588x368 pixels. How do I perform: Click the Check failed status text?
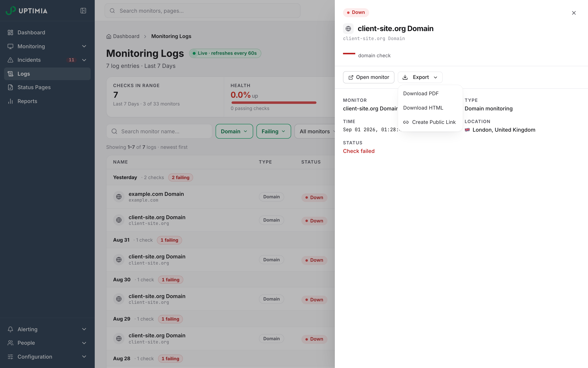point(359,151)
